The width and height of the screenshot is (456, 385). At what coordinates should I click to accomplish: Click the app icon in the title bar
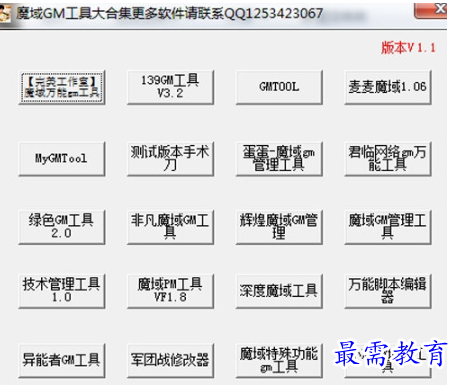coord(5,14)
